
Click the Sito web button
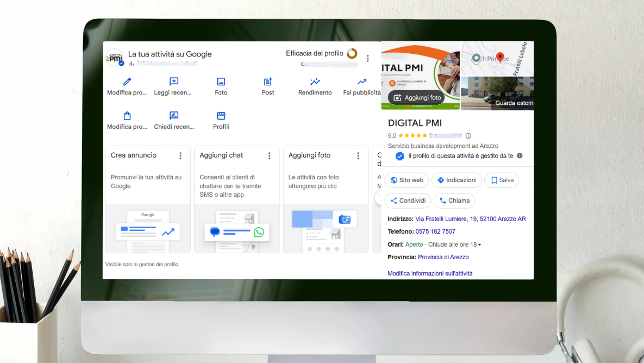[x=406, y=180]
